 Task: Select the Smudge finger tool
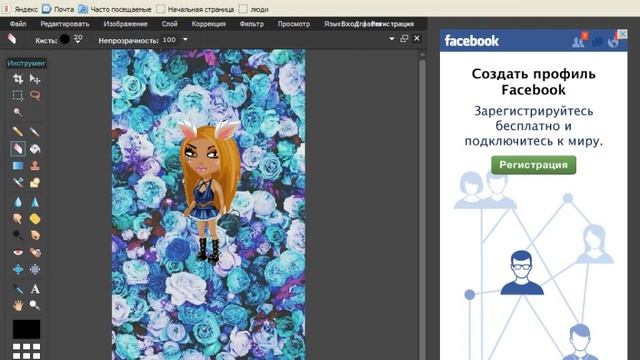click(x=18, y=219)
